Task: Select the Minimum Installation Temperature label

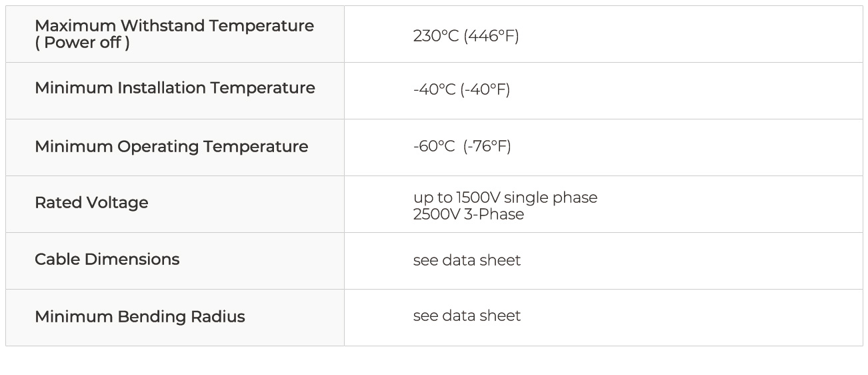Action: coord(175,88)
